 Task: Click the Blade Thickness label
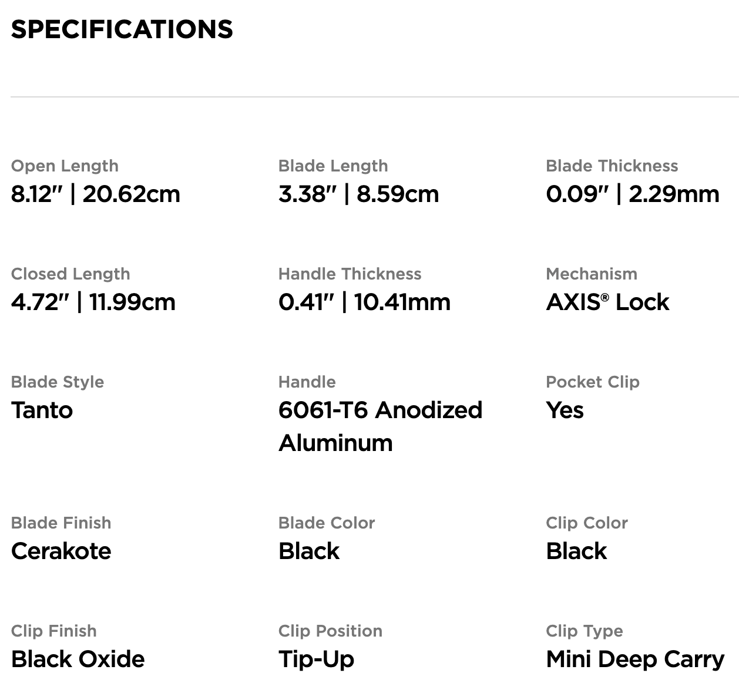(x=612, y=166)
